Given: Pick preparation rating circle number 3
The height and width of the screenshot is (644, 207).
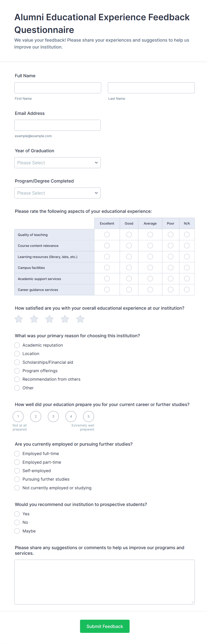Looking at the screenshot, I should pos(53,416).
